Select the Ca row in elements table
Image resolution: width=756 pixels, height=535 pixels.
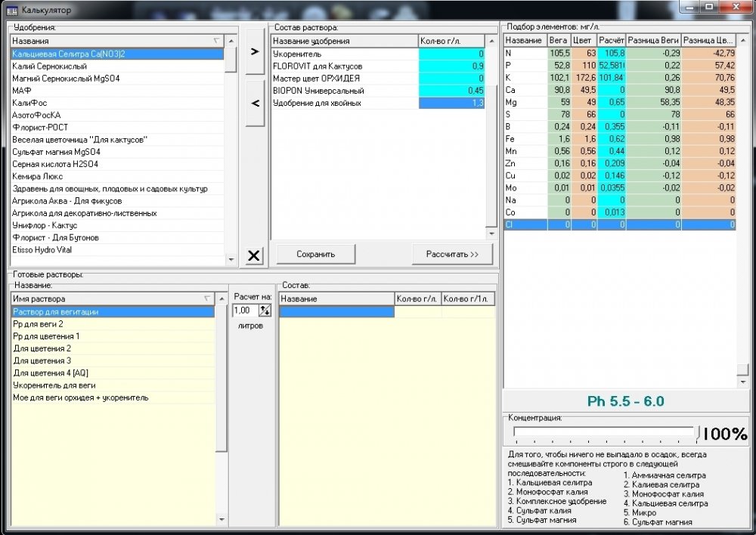click(620, 90)
